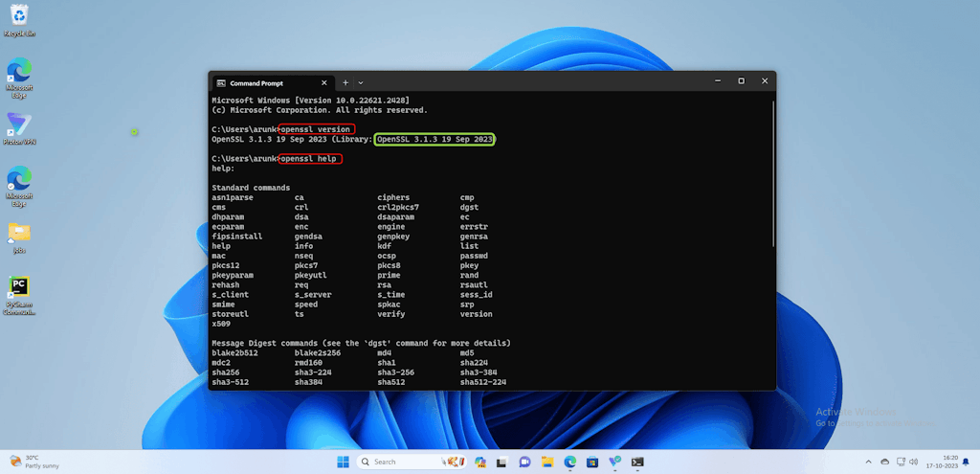Open the weather widget showing 30°C
Image resolution: width=980 pixels, height=474 pixels.
click(34, 463)
